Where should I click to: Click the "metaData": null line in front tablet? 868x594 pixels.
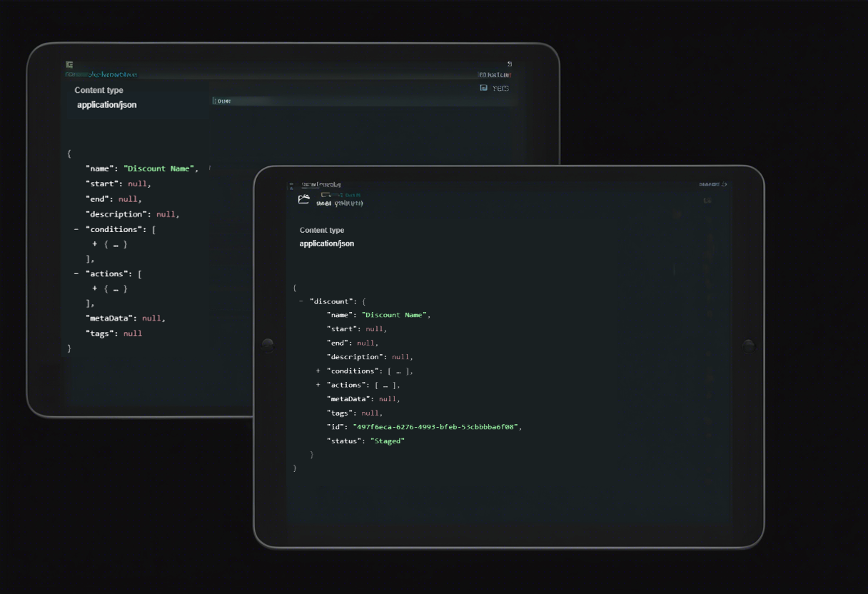pyautogui.click(x=363, y=399)
